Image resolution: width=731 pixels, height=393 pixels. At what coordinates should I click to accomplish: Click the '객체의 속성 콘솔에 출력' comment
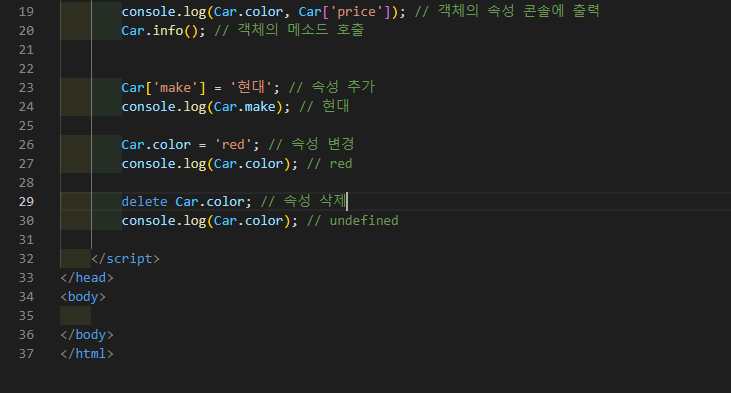pos(507,11)
